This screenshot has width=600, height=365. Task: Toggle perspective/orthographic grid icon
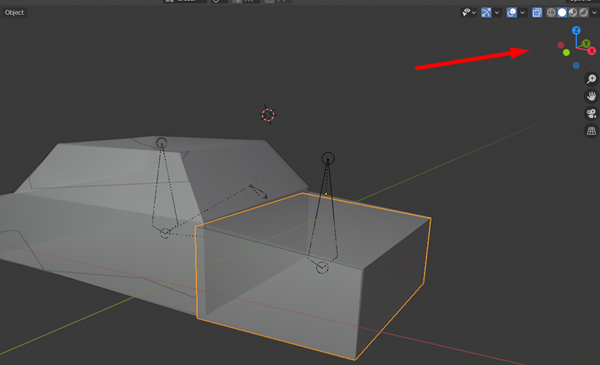592,131
